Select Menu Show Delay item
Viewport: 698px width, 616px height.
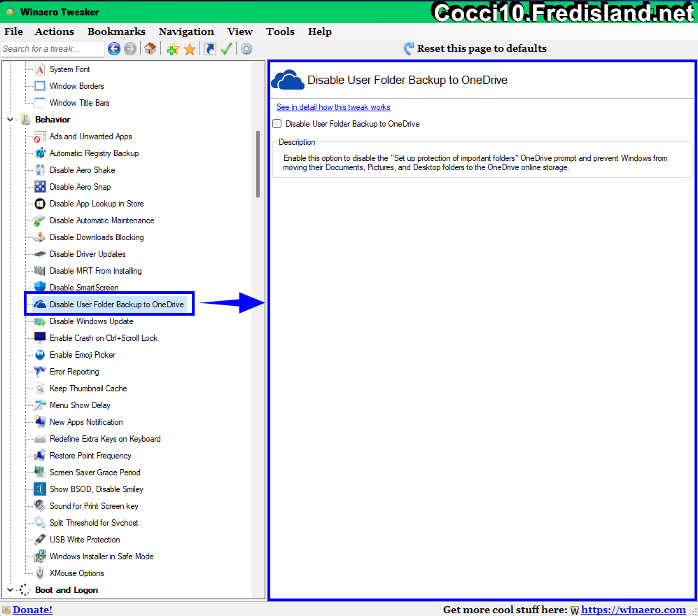point(80,405)
